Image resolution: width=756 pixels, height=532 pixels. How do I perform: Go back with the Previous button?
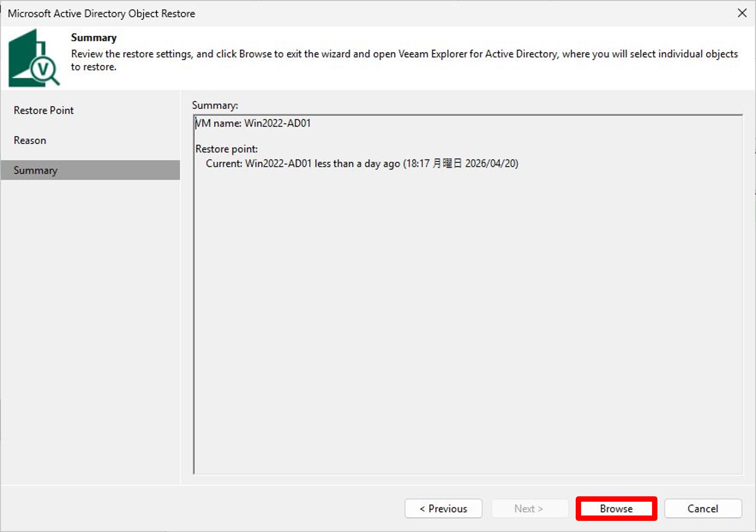(x=443, y=509)
